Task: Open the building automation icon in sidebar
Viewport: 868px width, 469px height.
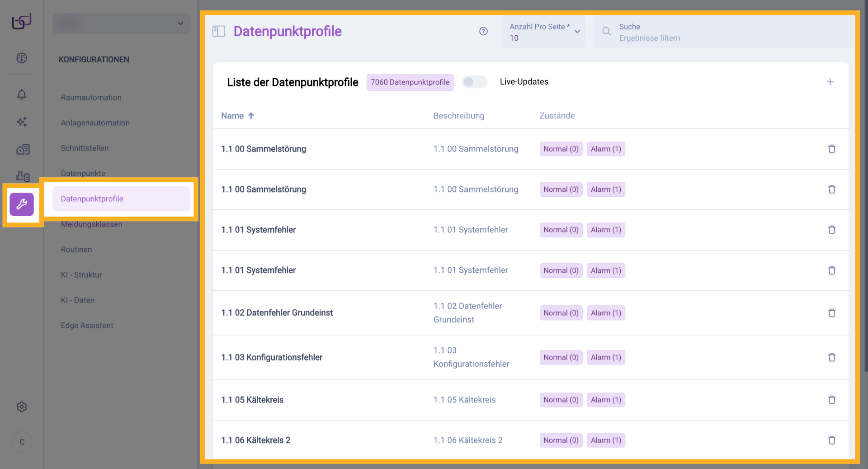Action: click(x=23, y=149)
